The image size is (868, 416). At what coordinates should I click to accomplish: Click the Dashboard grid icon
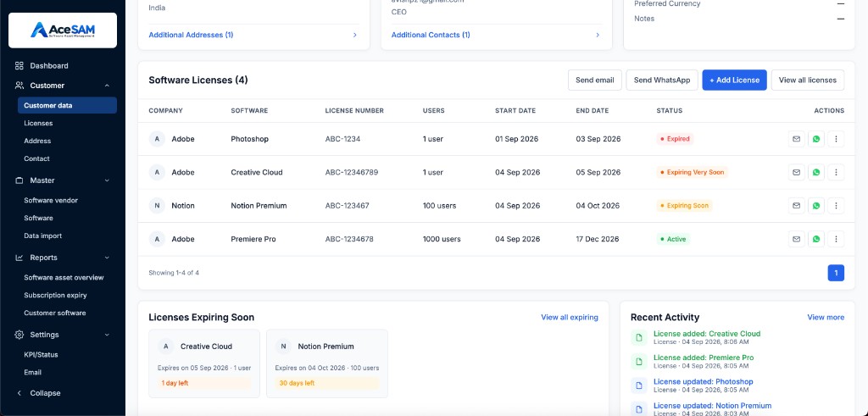click(19, 66)
